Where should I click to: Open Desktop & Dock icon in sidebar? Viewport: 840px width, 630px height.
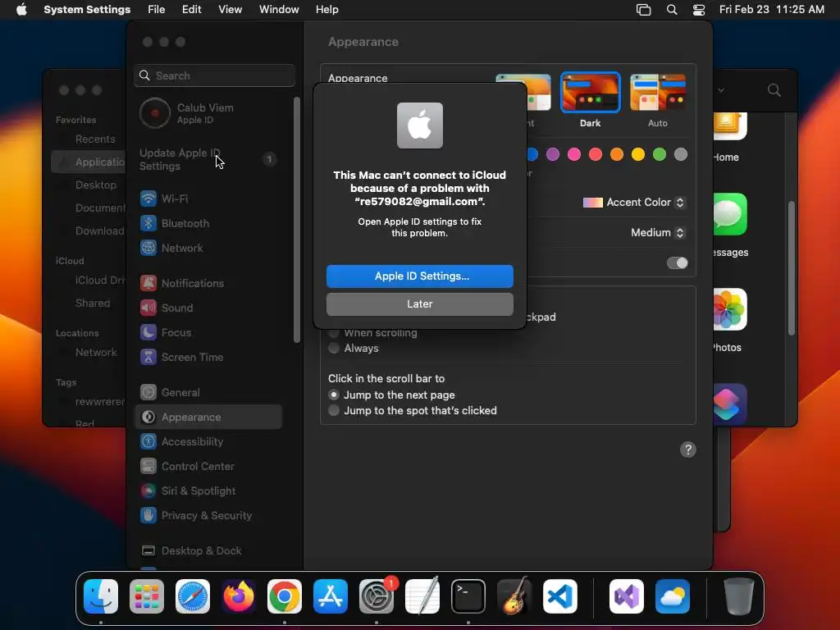(148, 551)
